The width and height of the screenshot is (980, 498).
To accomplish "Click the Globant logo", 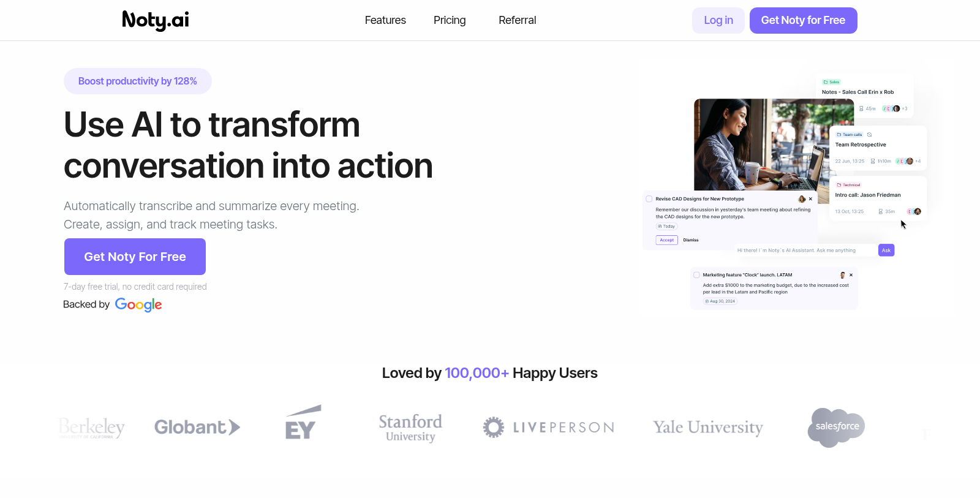I will (197, 427).
